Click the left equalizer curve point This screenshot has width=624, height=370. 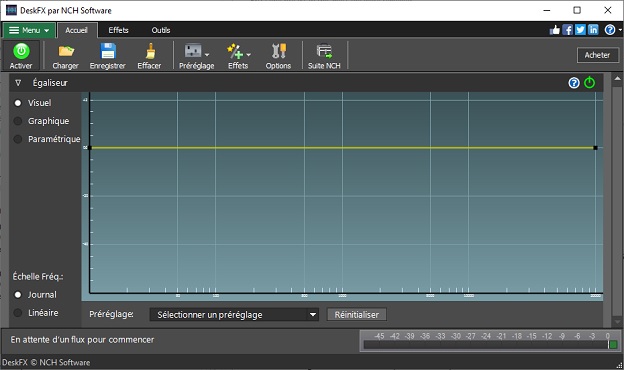coord(90,148)
